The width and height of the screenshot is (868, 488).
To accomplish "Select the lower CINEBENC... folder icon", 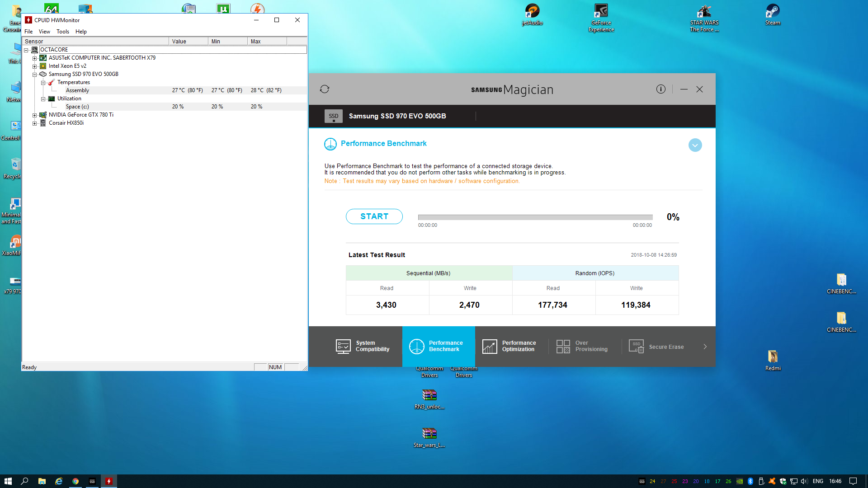I will [841, 322].
